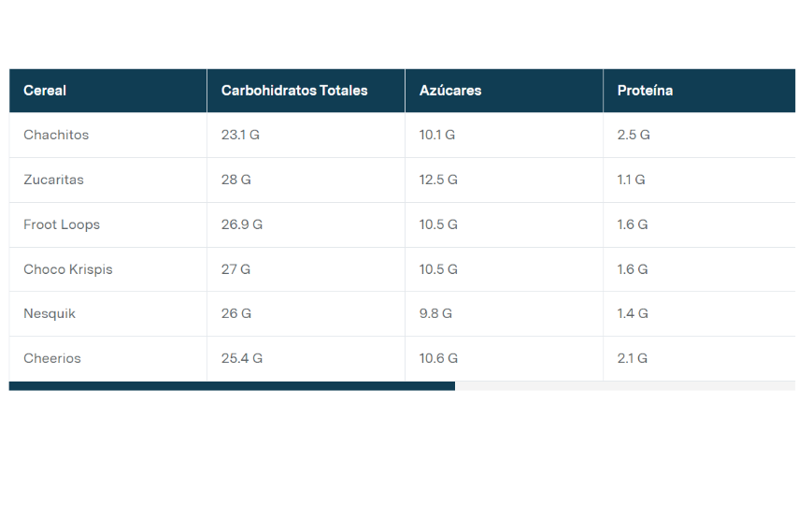The height and width of the screenshot is (505, 812).
Task: Click the Carbohidratos Totales column header
Action: [x=294, y=91]
